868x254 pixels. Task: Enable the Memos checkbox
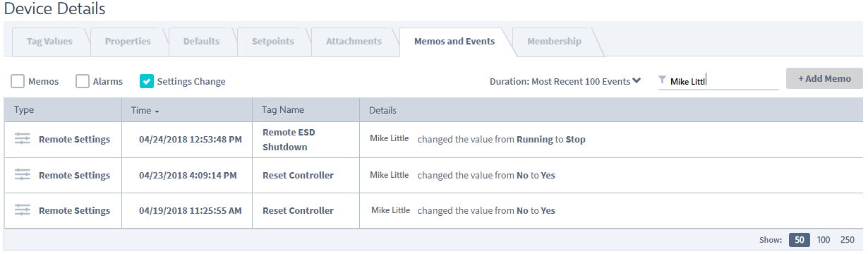pos(18,81)
